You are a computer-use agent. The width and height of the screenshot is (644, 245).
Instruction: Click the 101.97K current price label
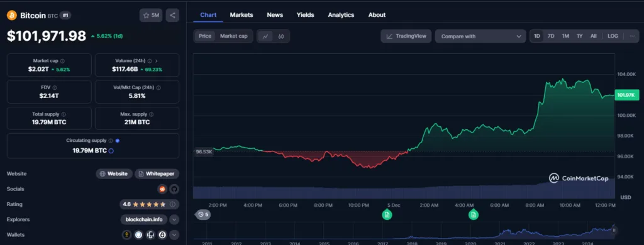(627, 95)
